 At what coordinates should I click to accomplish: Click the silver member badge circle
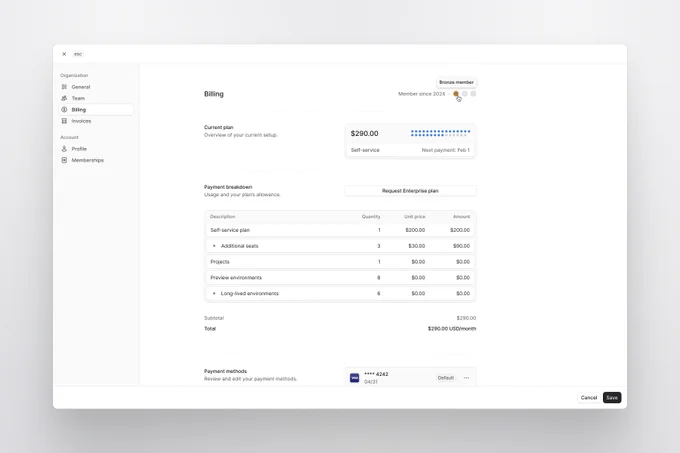click(464, 94)
